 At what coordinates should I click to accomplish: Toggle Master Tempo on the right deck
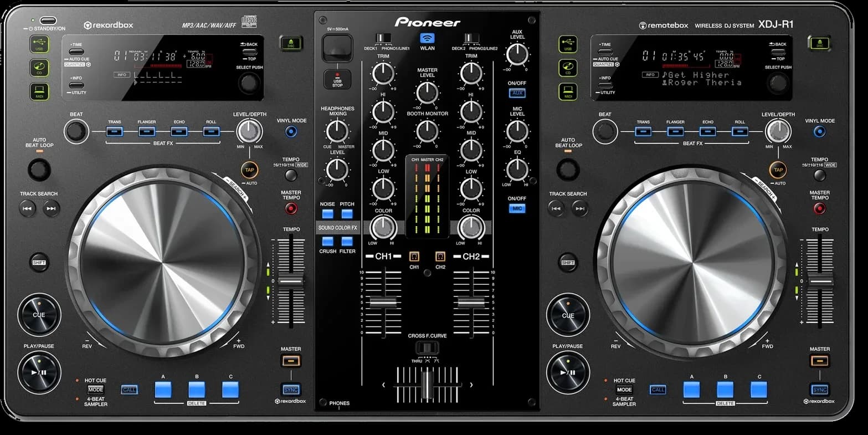coord(820,208)
